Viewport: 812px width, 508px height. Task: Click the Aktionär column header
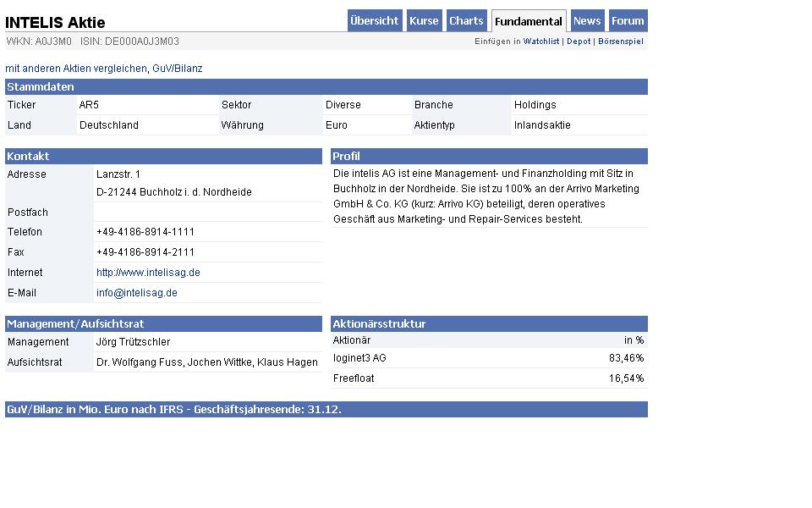click(x=352, y=340)
